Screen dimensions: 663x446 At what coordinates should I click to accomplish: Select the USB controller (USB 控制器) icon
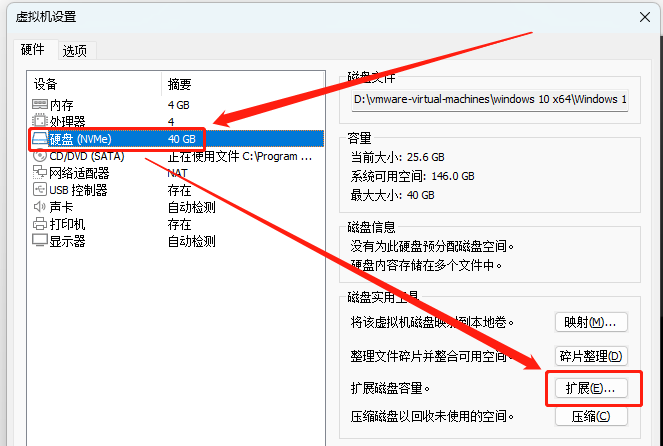[x=40, y=190]
